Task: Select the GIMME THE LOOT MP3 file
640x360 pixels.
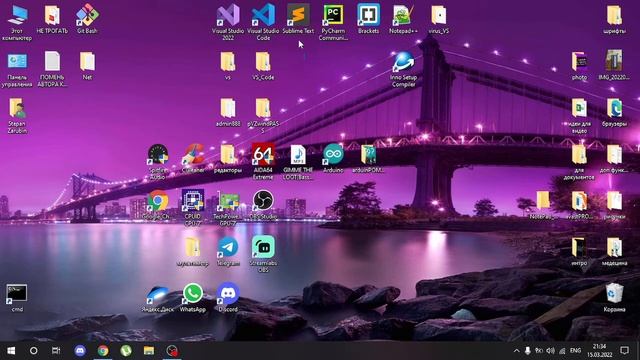Action: (x=298, y=155)
